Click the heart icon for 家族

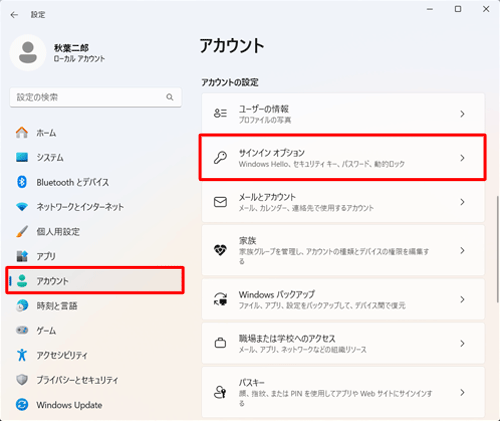click(x=220, y=250)
